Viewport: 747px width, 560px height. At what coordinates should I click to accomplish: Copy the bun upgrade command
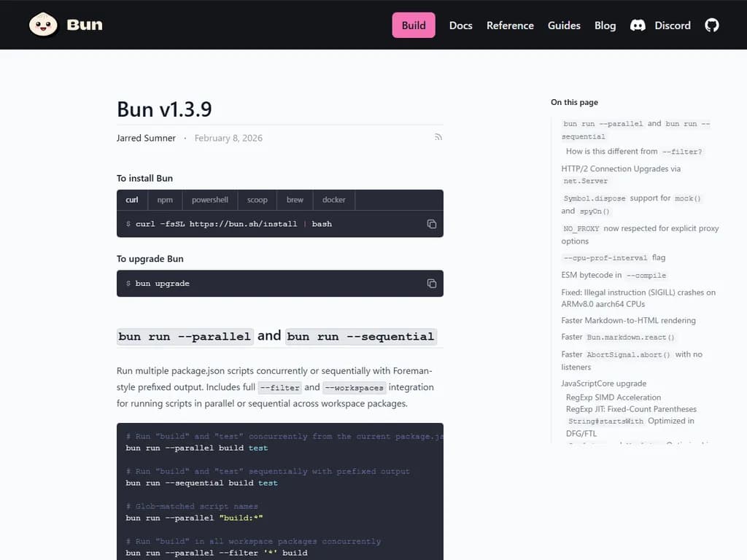(431, 284)
